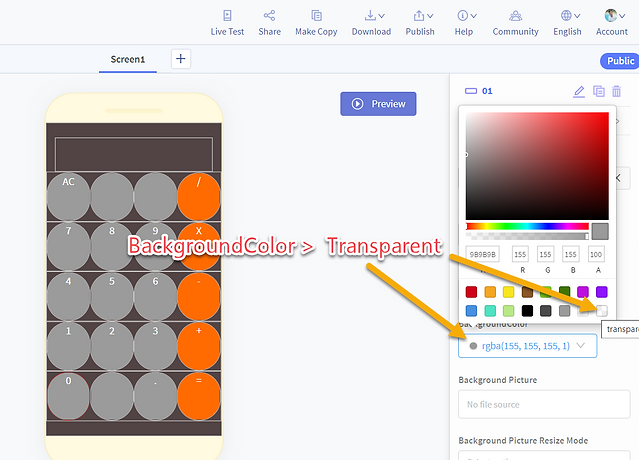
Task: Open the rgba(155, 155, 155, 1) BackgroundColor dropdown
Action: pos(527,346)
